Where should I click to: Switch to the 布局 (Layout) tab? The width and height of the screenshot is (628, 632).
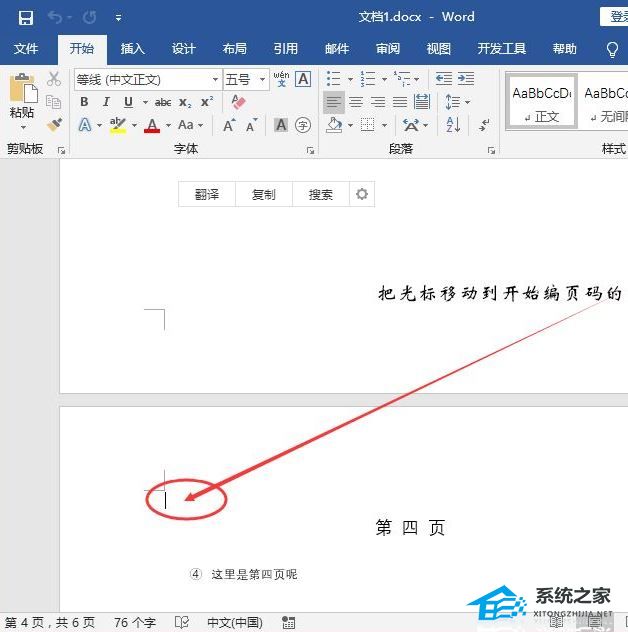tap(234, 49)
